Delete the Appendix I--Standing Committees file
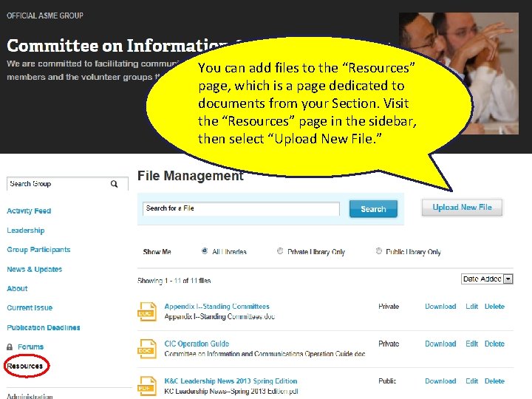 click(494, 307)
